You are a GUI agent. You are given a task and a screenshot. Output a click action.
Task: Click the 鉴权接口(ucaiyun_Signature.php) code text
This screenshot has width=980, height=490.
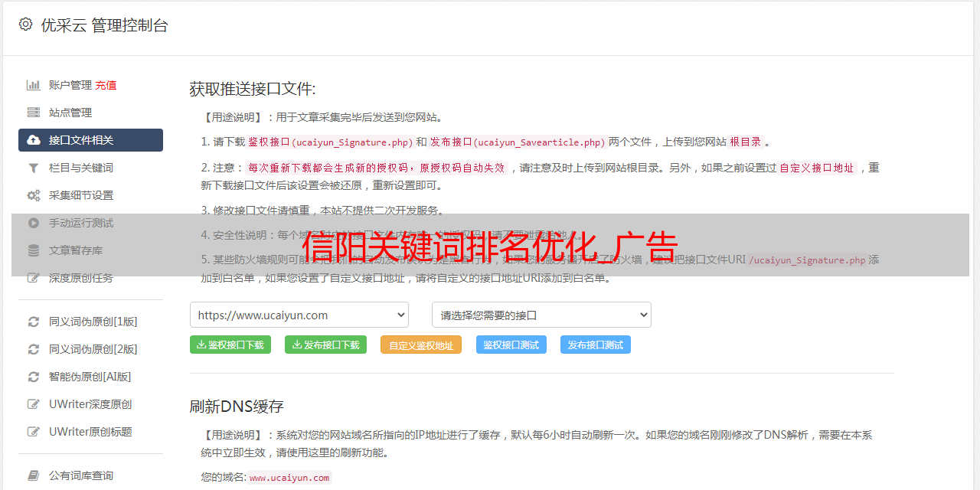(330, 142)
